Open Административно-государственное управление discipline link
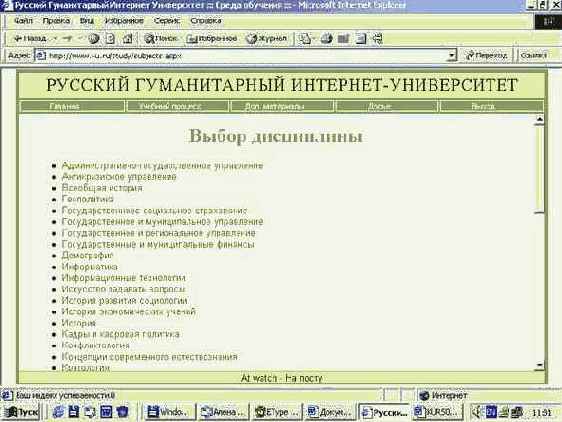Image resolution: width=562 pixels, height=422 pixels. [162, 166]
